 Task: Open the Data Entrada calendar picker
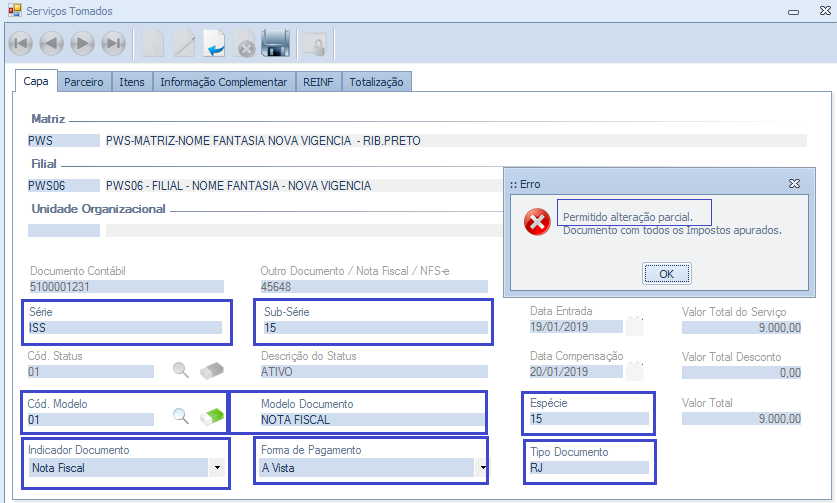(635, 326)
